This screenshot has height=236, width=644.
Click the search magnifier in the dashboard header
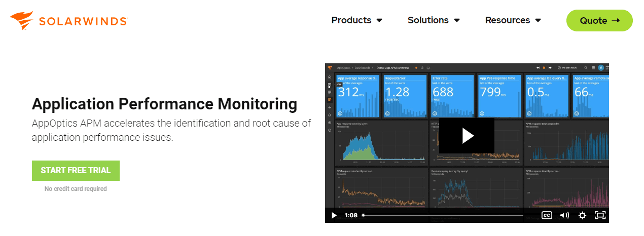(x=586, y=68)
